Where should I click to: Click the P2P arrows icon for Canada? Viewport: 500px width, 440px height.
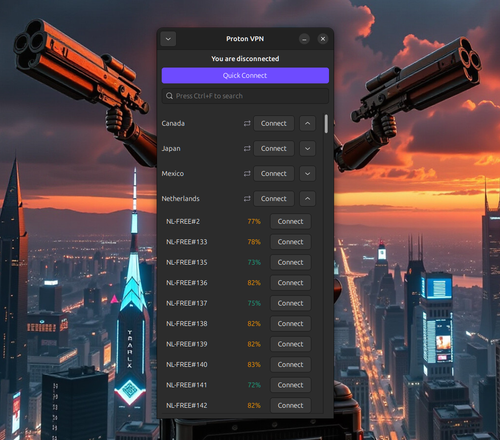click(x=247, y=124)
